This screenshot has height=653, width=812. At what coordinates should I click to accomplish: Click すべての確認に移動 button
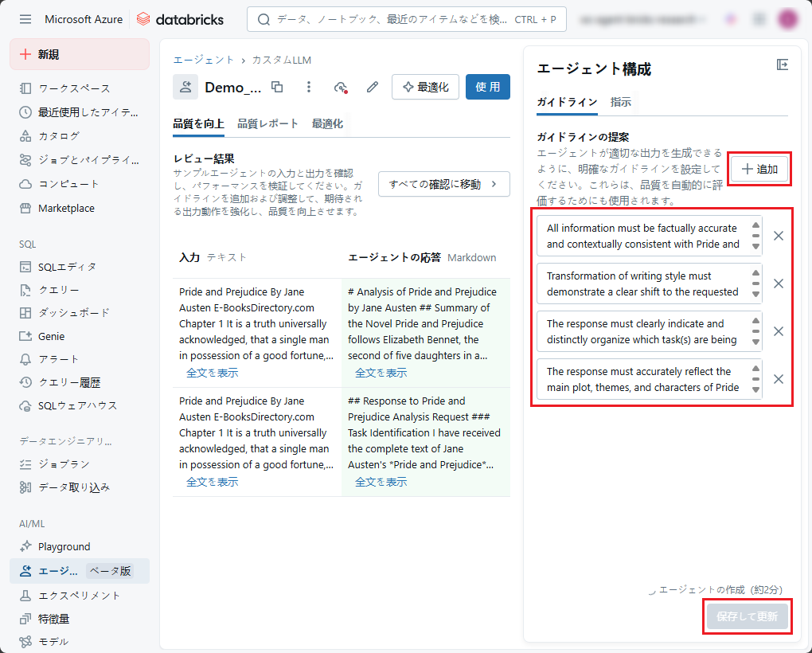click(x=443, y=184)
